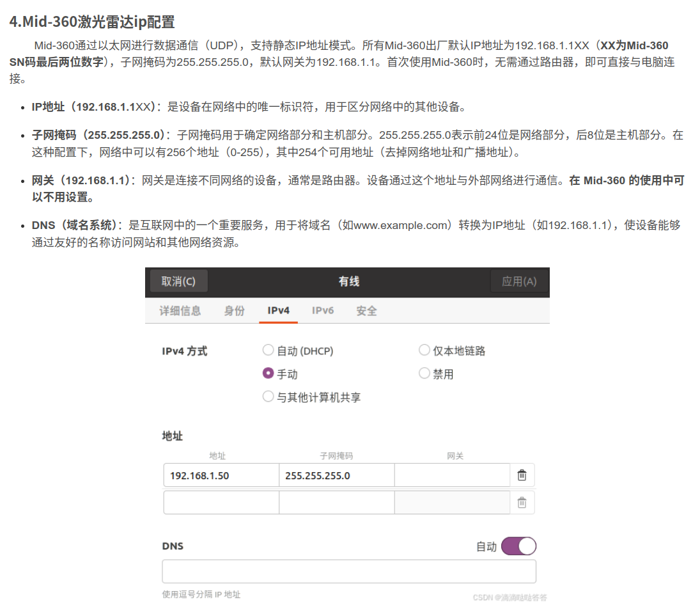This screenshot has height=609, width=700.
Task: Click the 子网掩码 column header
Action: click(336, 455)
